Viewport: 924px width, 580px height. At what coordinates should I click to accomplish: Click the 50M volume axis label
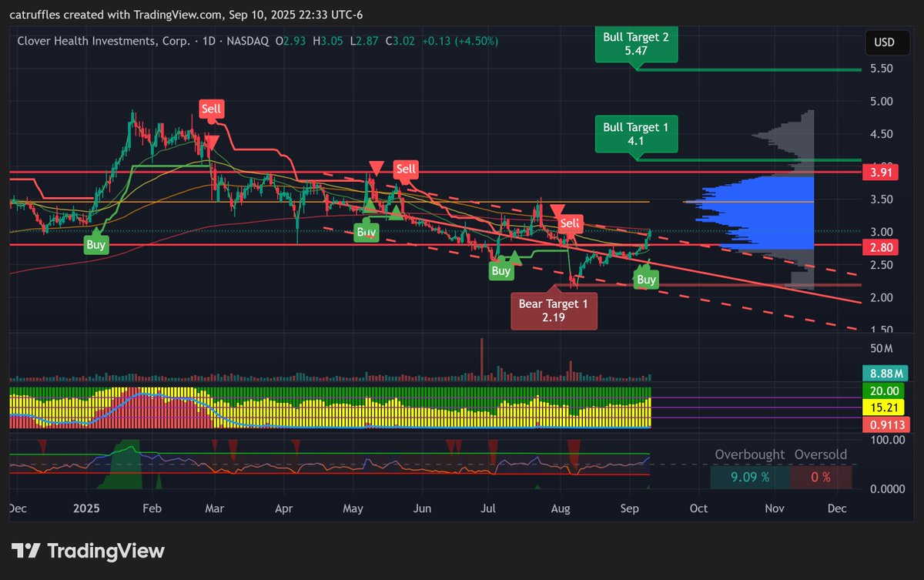[x=881, y=348]
